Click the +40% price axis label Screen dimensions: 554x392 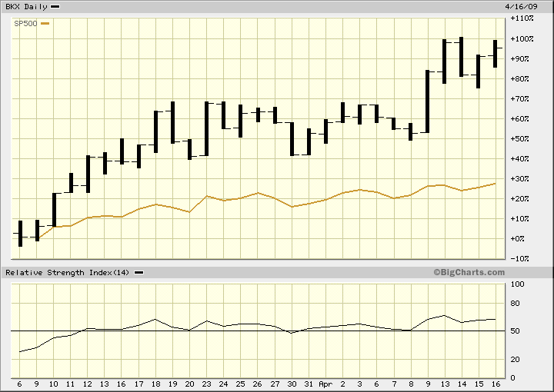(x=519, y=159)
